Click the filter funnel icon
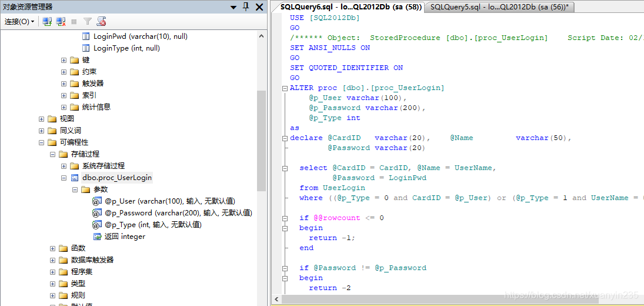The image size is (644, 306). click(88, 21)
